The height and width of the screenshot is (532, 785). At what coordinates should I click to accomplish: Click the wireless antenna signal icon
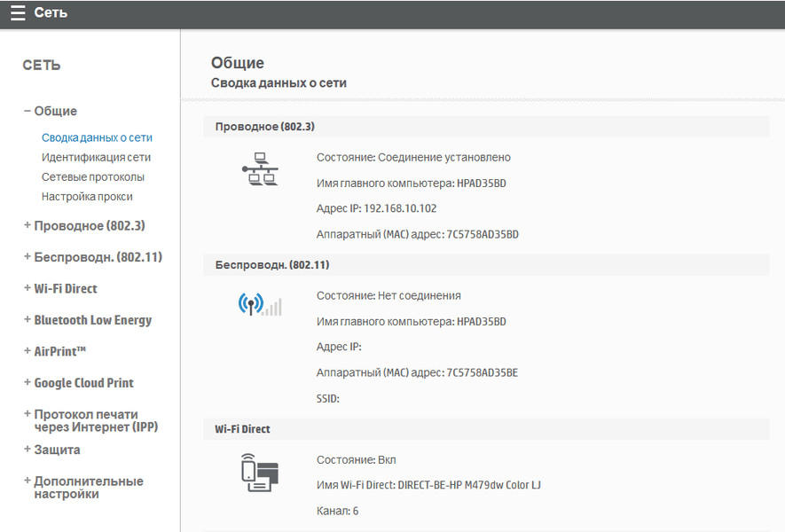tap(260, 304)
